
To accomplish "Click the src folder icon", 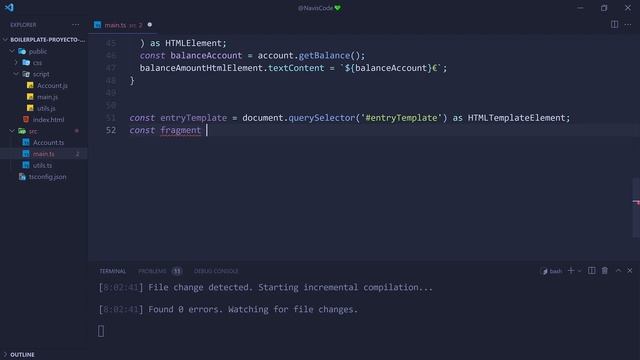I will tap(22, 131).
